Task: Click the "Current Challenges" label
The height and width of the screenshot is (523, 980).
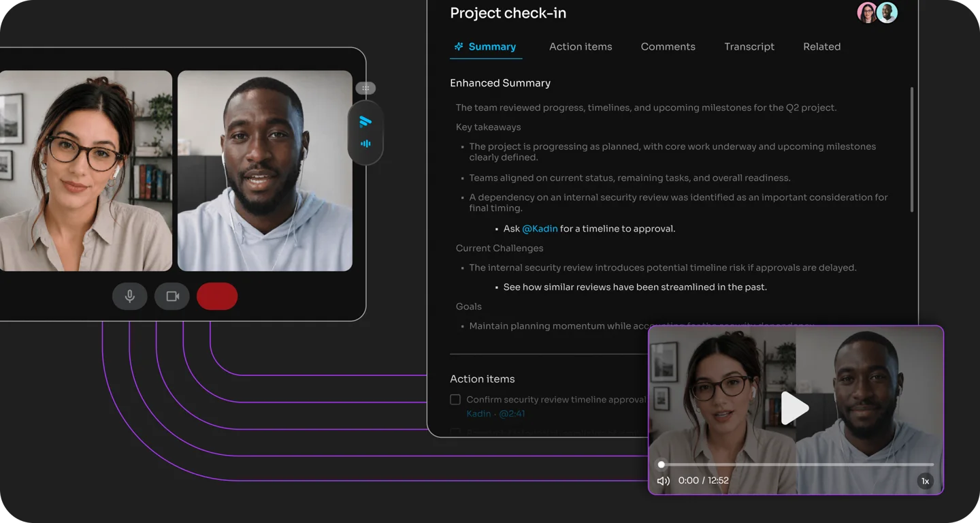Action: click(500, 249)
